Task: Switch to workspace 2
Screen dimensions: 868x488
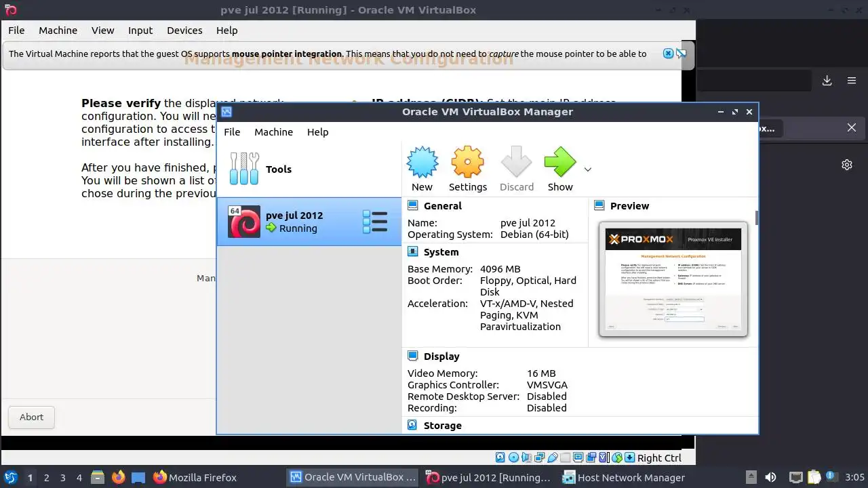Action: pos(46,477)
